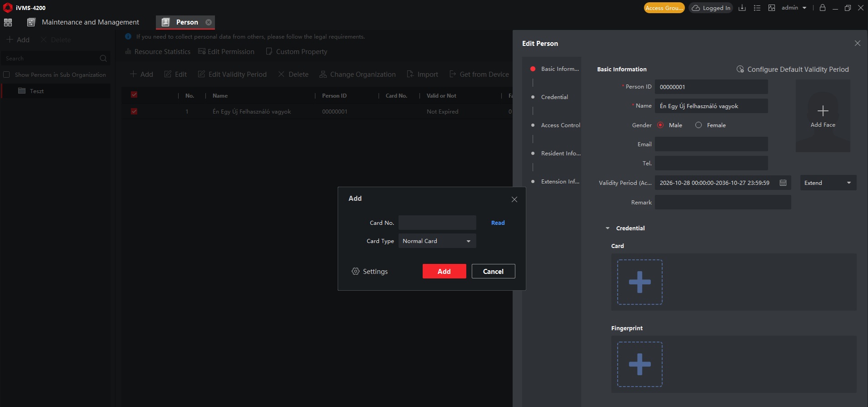Add a new card credential
868x407 pixels.
(x=640, y=282)
